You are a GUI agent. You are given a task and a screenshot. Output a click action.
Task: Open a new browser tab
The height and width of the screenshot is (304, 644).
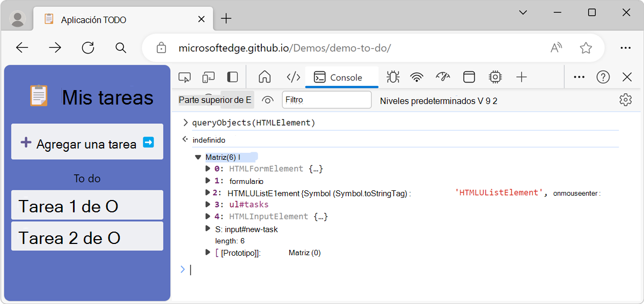pos(226,19)
